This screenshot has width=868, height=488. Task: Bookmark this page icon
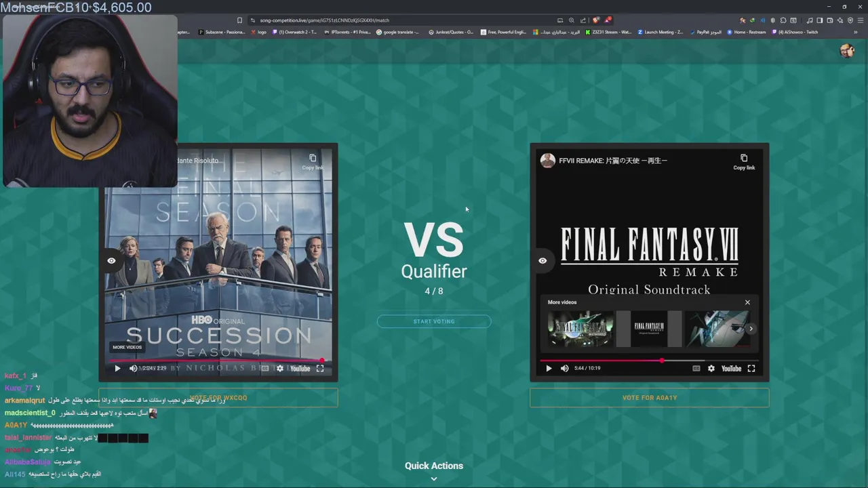239,20
